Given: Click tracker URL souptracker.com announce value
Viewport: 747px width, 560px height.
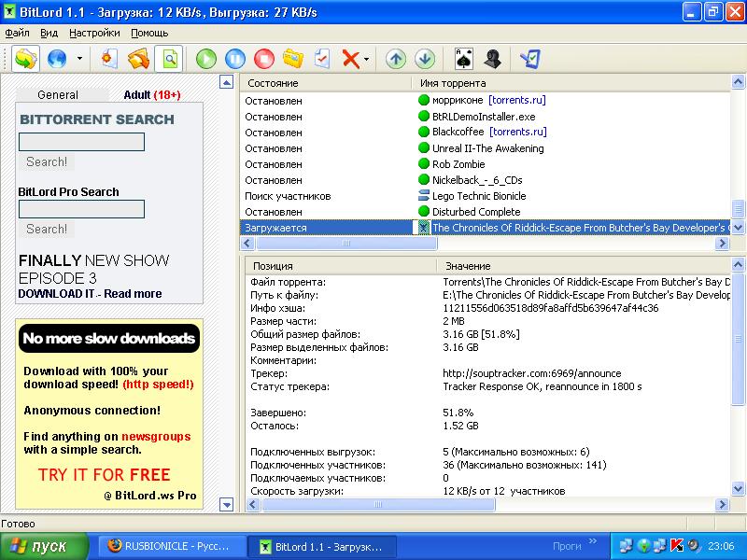Looking at the screenshot, I should (x=531, y=373).
